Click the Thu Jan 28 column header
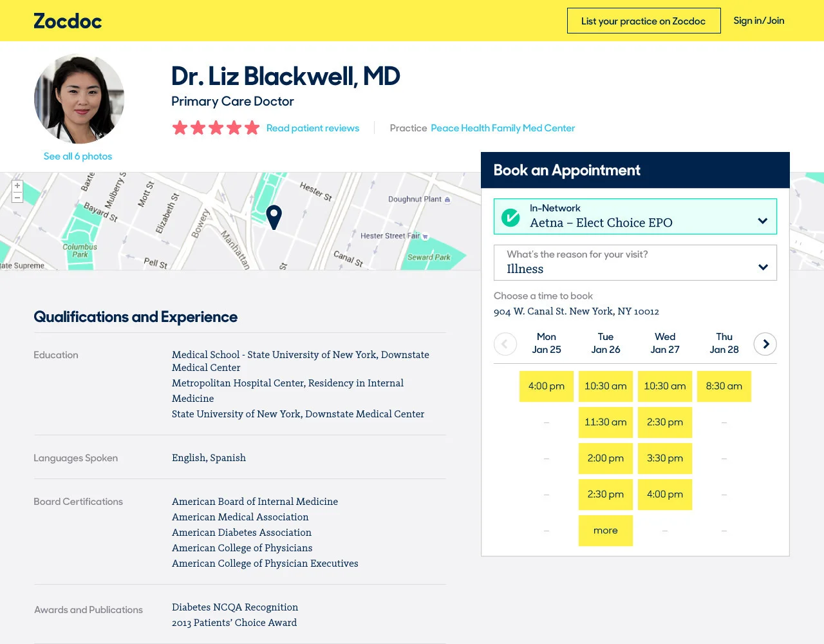This screenshot has height=644, width=824. click(x=724, y=343)
